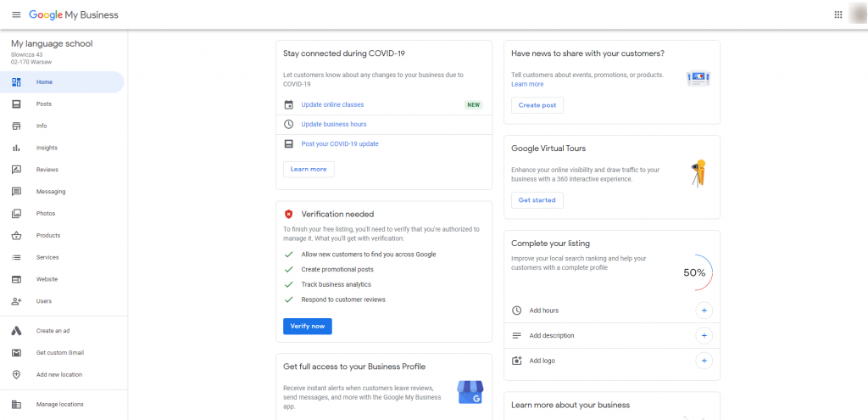Click the Create an ad sidebar item

(53, 331)
